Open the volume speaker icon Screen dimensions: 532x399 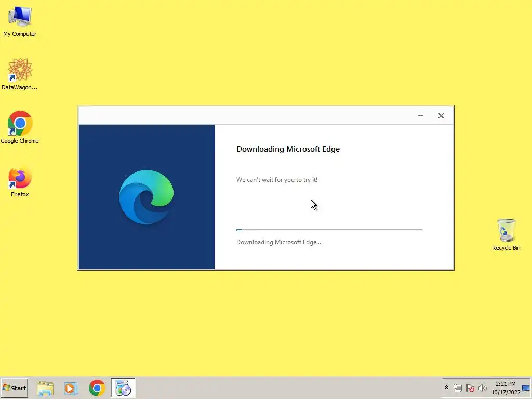pos(482,388)
